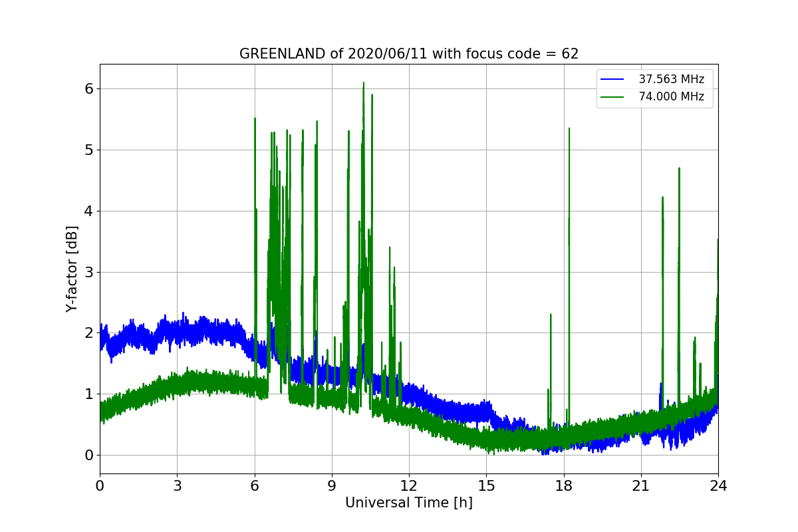This screenshot has width=798, height=532.
Task: Select the 37.563 MHz legend label
Action: (672, 79)
